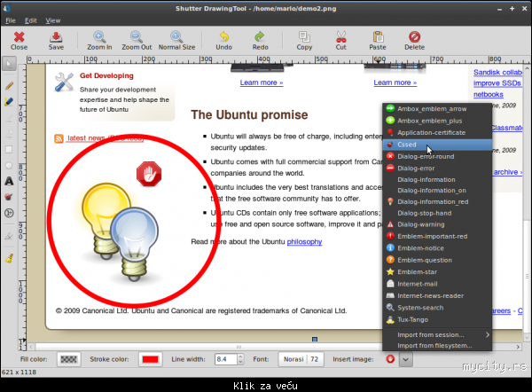The image size is (532, 392).
Task: Click the stop-hand image on canvas
Action: point(149,174)
